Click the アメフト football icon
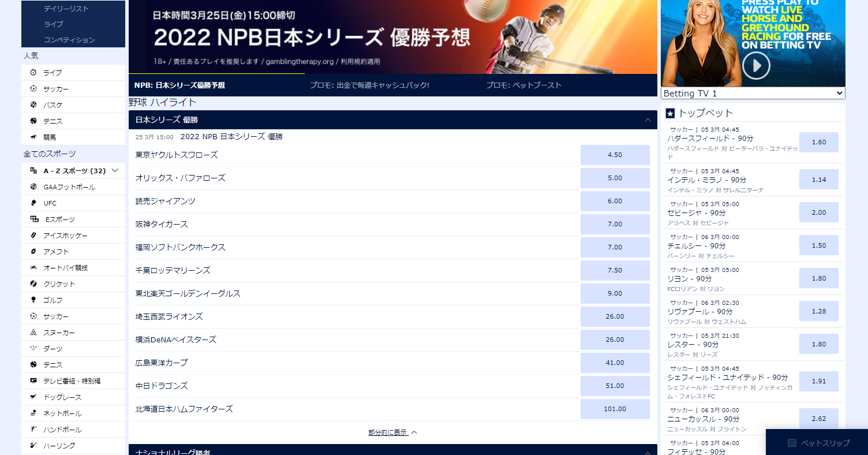This screenshot has width=868, height=455. pyautogui.click(x=33, y=252)
